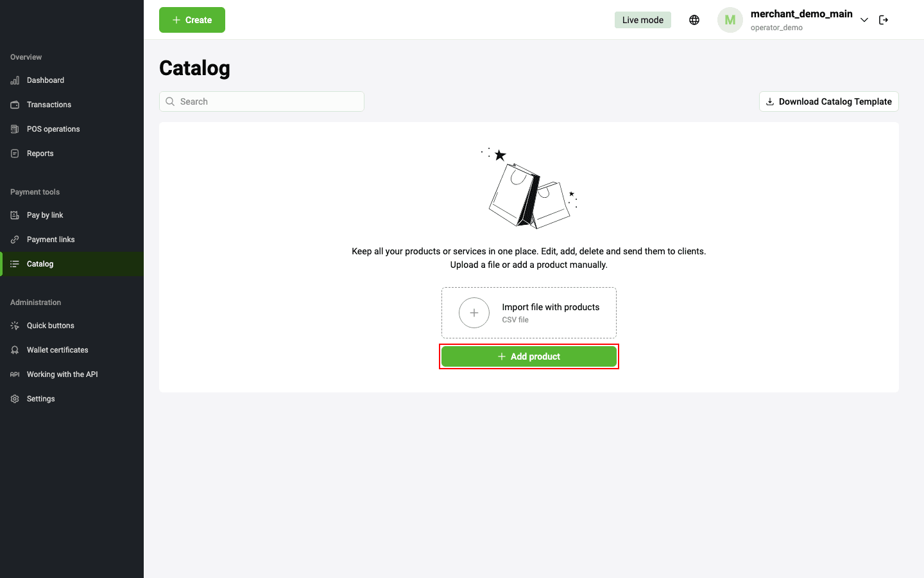
Task: Click the logout icon
Action: [x=884, y=20]
